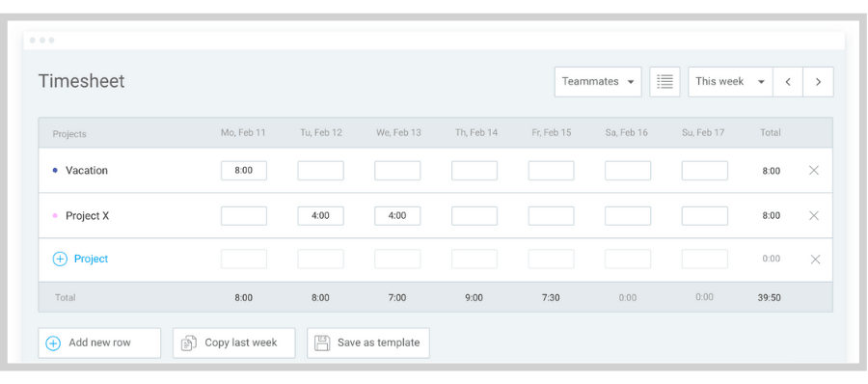The width and height of the screenshot is (868, 384).
Task: Select Project X field for Su, Feb 17
Action: click(x=705, y=215)
